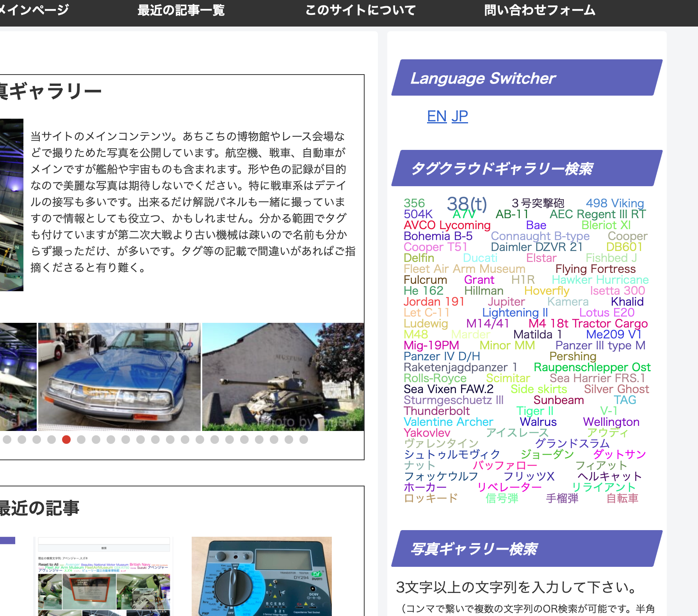The width and height of the screenshot is (698, 616).
Task: Open the Isetta 300 tag
Action: 617,291
